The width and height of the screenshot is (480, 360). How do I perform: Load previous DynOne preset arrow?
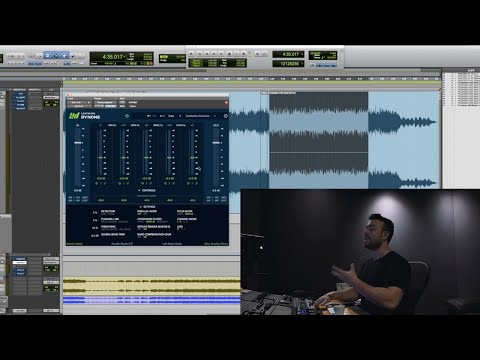coord(180,116)
